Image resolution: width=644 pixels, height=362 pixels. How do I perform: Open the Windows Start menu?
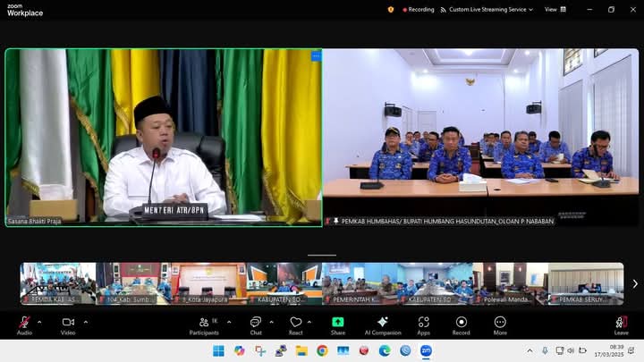[218, 350]
